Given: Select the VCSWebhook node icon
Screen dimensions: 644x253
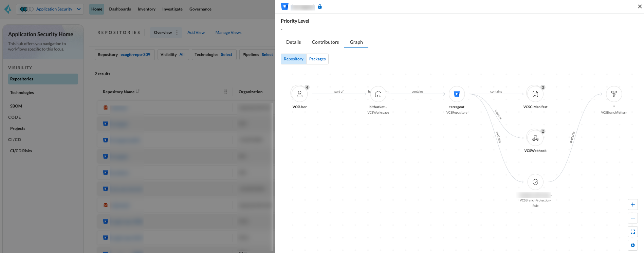Looking at the screenshot, I should tap(535, 138).
